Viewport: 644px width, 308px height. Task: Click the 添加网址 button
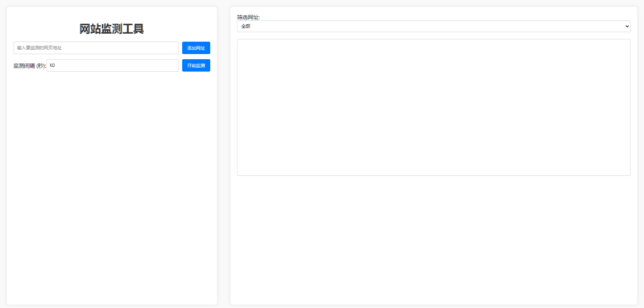click(196, 48)
